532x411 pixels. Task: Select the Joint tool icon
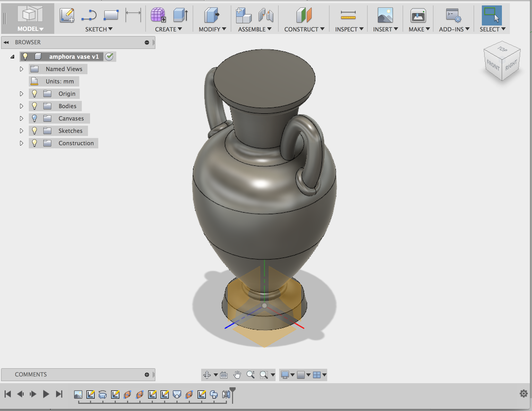266,15
